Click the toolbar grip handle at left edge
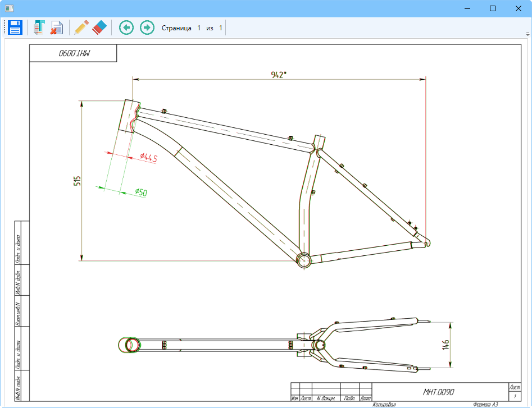 4,27
